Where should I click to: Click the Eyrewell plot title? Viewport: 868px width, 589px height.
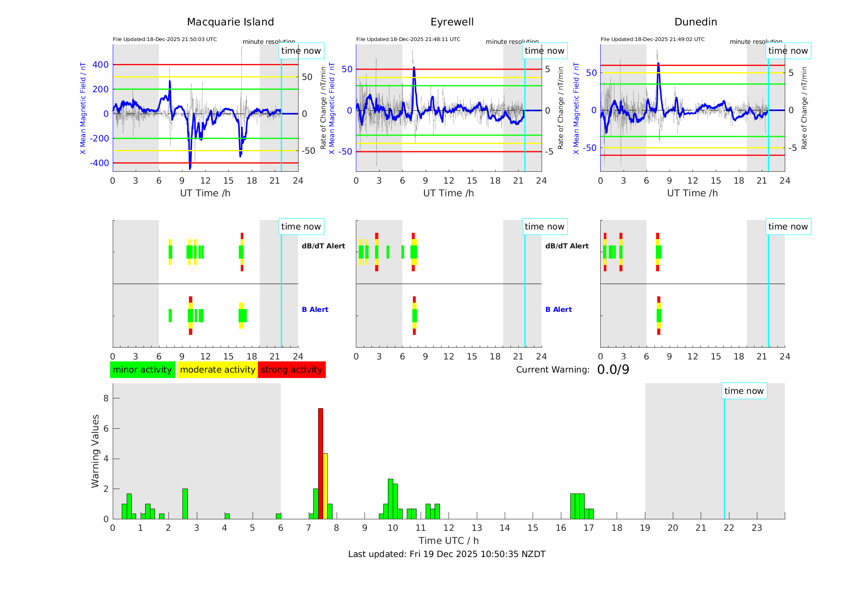coord(452,22)
